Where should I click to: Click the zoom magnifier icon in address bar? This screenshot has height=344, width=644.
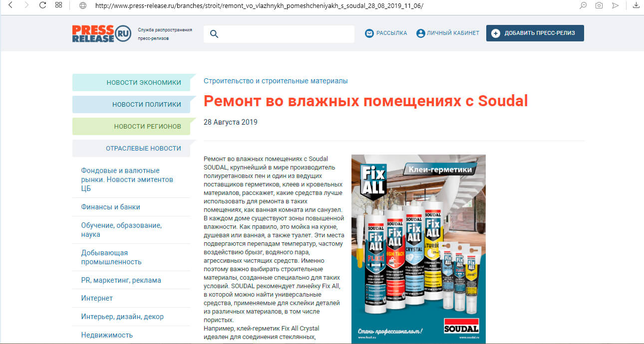coord(583,5)
